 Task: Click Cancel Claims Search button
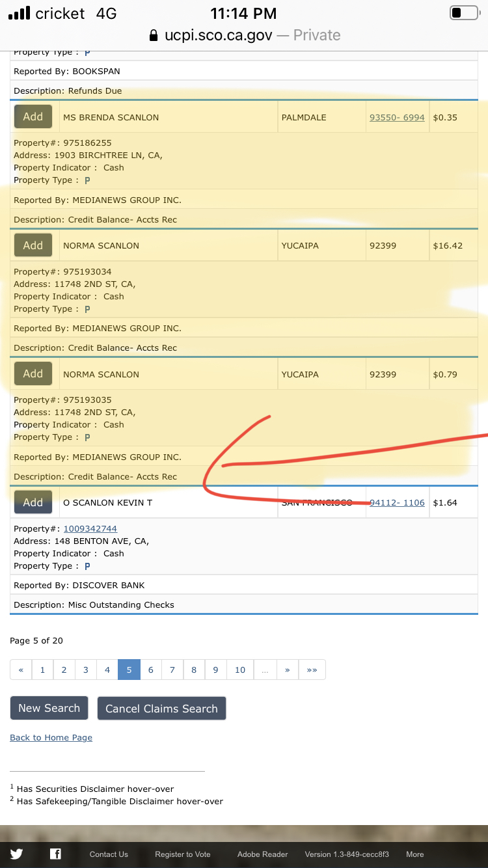(161, 709)
